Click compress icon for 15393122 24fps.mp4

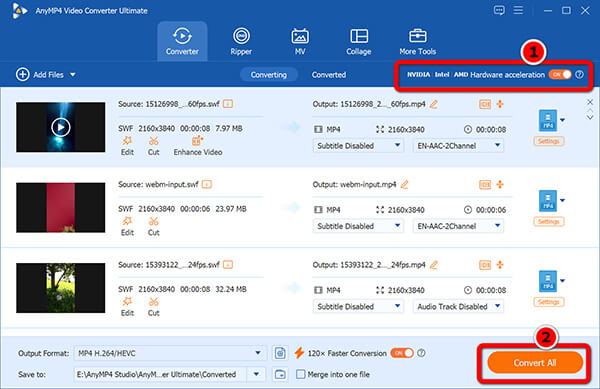click(x=500, y=265)
